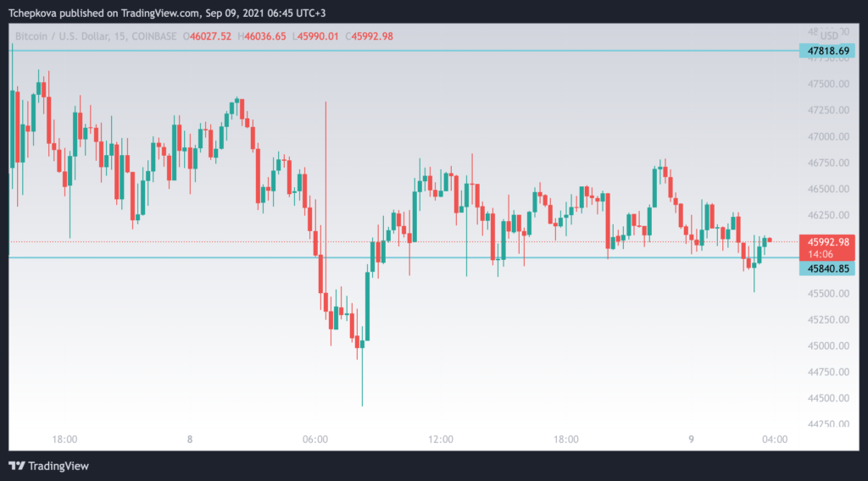Screen dimensions: 868x481
Task: Click the day 9 date marker
Action: point(691,440)
